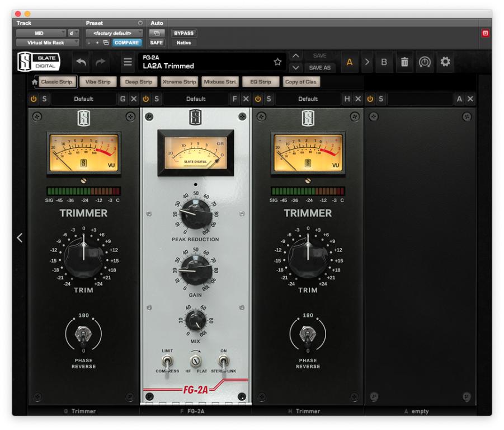The image size is (504, 430).
Task: Go to home strip via house icon
Action: point(34,82)
